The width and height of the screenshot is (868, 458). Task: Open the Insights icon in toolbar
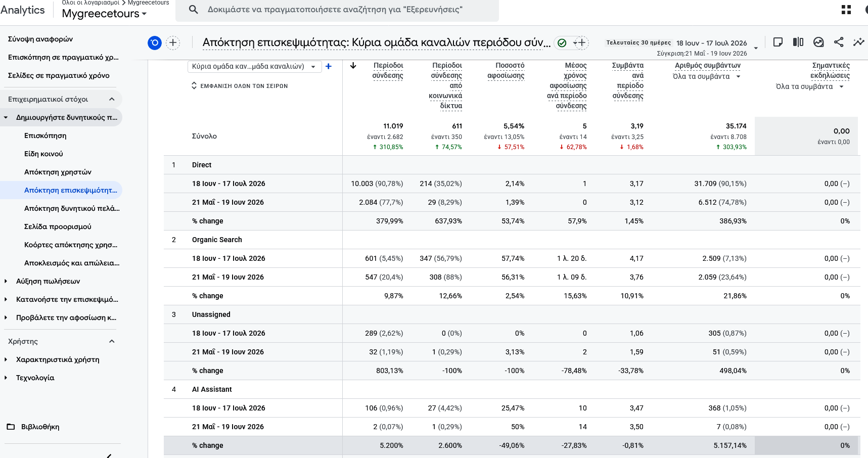pos(818,42)
